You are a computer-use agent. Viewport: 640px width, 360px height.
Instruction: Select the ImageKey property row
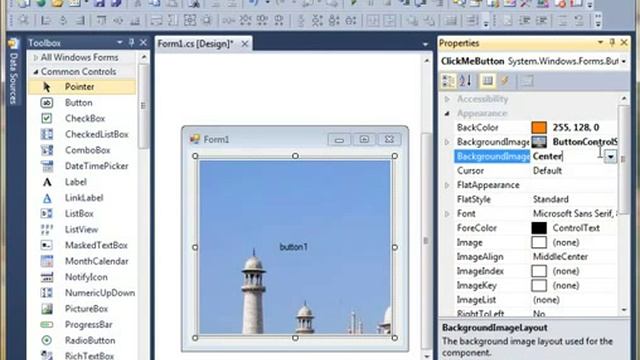pyautogui.click(x=536, y=286)
